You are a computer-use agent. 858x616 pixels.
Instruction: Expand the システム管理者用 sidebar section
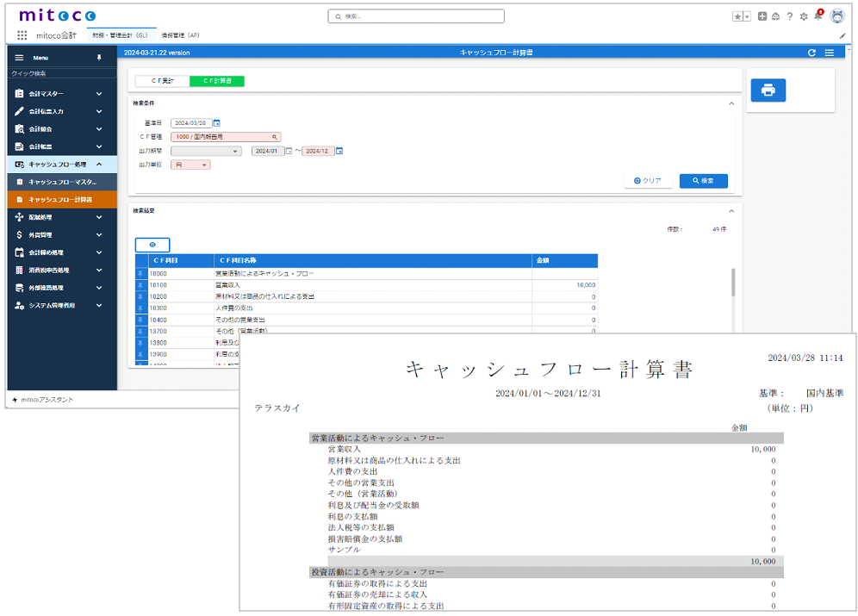[99, 305]
